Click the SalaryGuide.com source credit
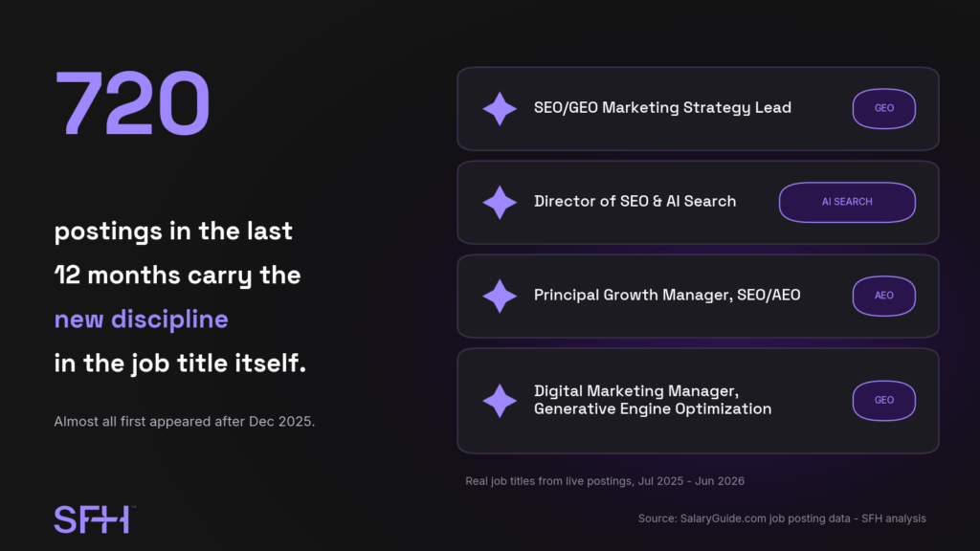980x551 pixels. point(782,518)
